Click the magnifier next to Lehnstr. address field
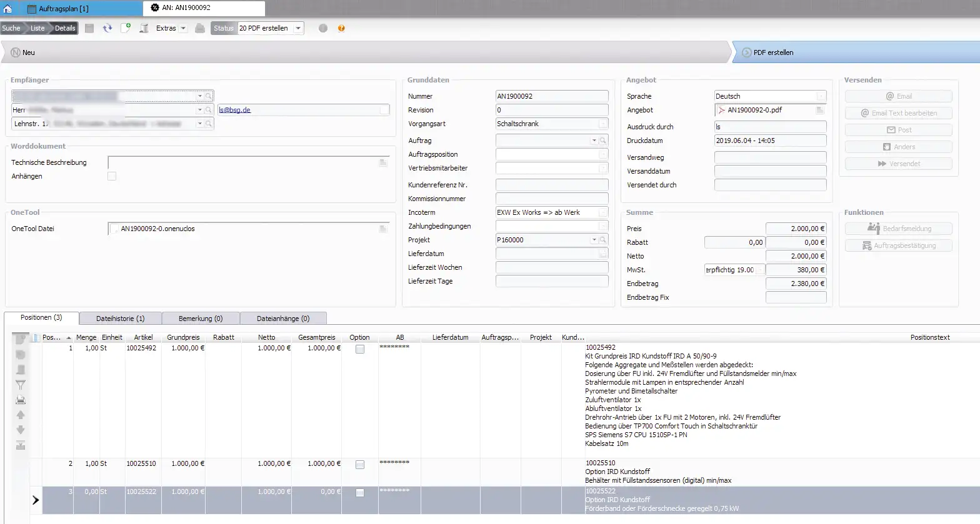Image resolution: width=980 pixels, height=524 pixels. click(x=209, y=124)
